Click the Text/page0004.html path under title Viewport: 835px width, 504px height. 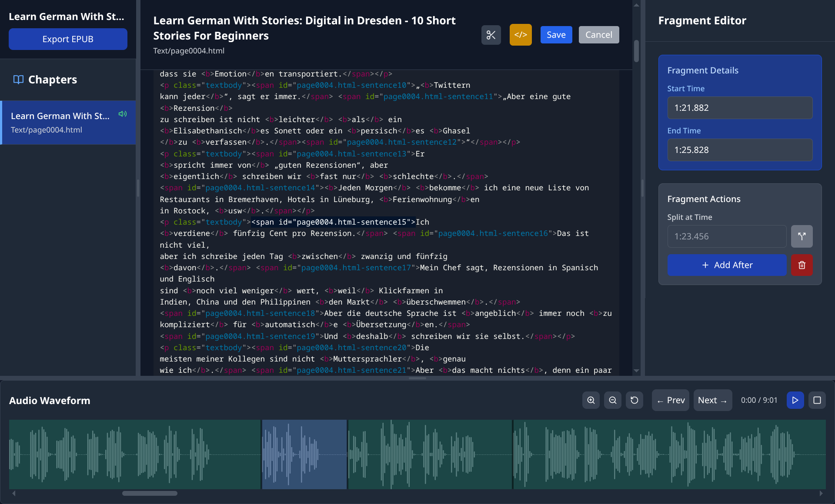click(189, 51)
